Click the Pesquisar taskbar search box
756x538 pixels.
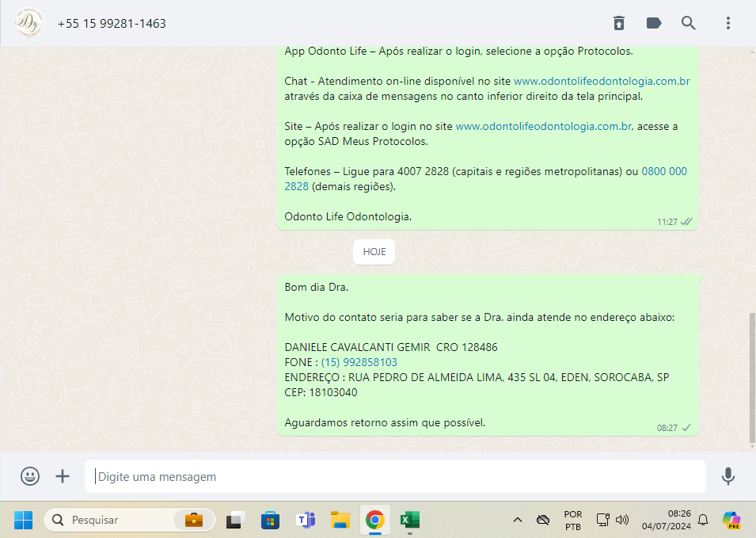click(129, 520)
